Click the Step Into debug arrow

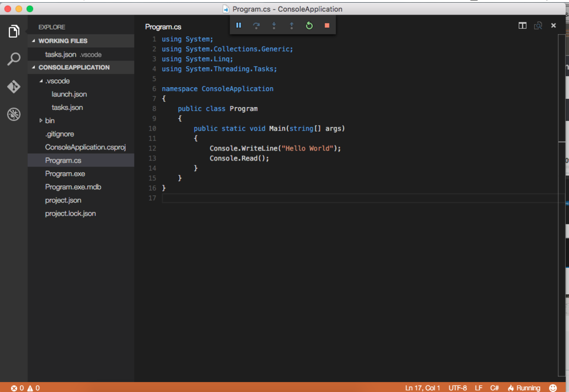point(274,26)
